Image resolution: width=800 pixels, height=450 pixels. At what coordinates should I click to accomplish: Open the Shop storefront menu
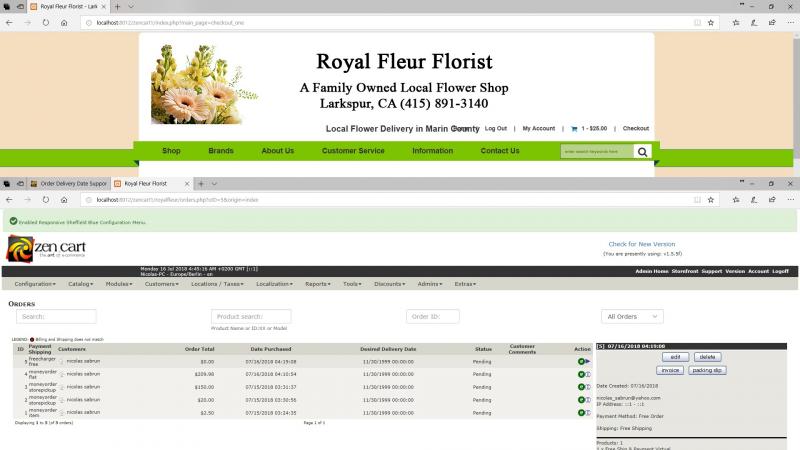tap(171, 151)
